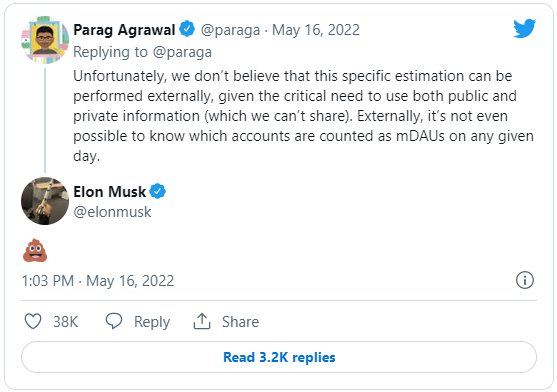
Task: Click the poop emoji in the tweet
Action: pyautogui.click(x=35, y=250)
